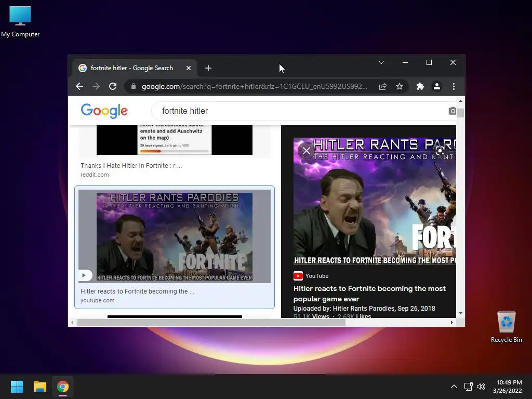This screenshot has width=532, height=399.
Task: Open the network status tray icon
Action: [x=469, y=387]
